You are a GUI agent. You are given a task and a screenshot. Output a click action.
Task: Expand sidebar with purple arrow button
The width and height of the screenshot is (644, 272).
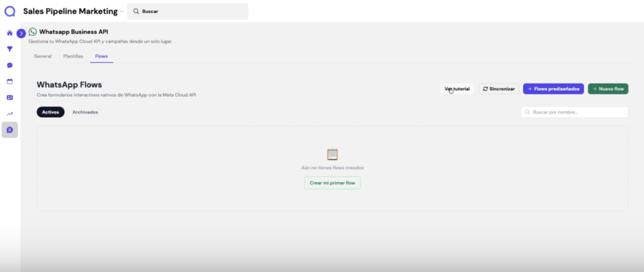point(21,34)
